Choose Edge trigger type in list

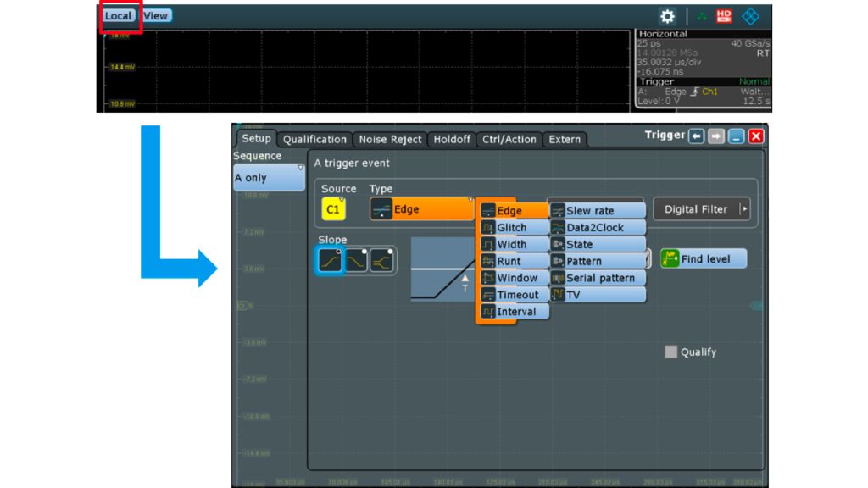pyautogui.click(x=514, y=211)
